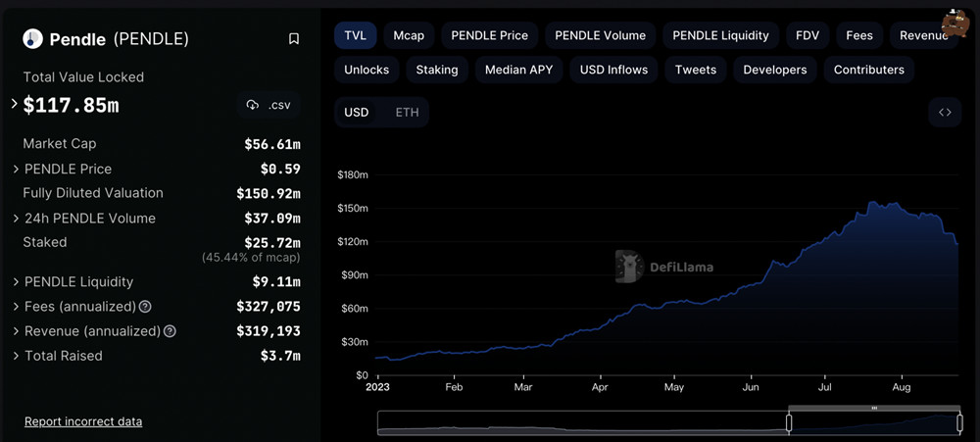The image size is (980, 442).
Task: Enable the Staking chart metric
Action: click(x=437, y=70)
